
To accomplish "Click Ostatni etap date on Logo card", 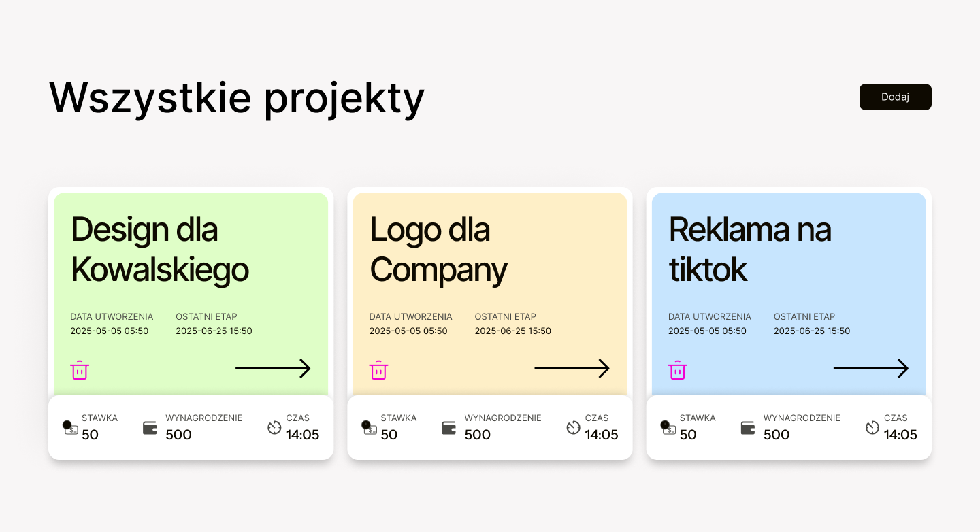I will click(x=512, y=331).
